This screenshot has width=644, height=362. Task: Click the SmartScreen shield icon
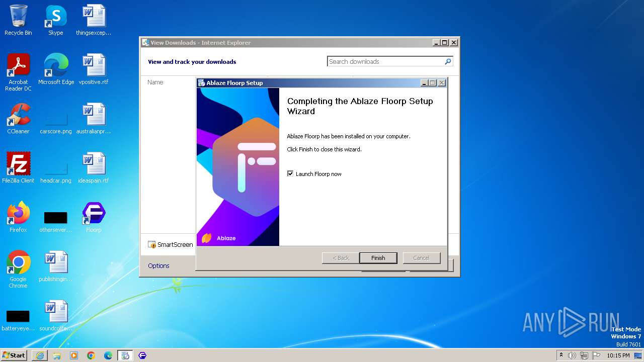click(152, 244)
